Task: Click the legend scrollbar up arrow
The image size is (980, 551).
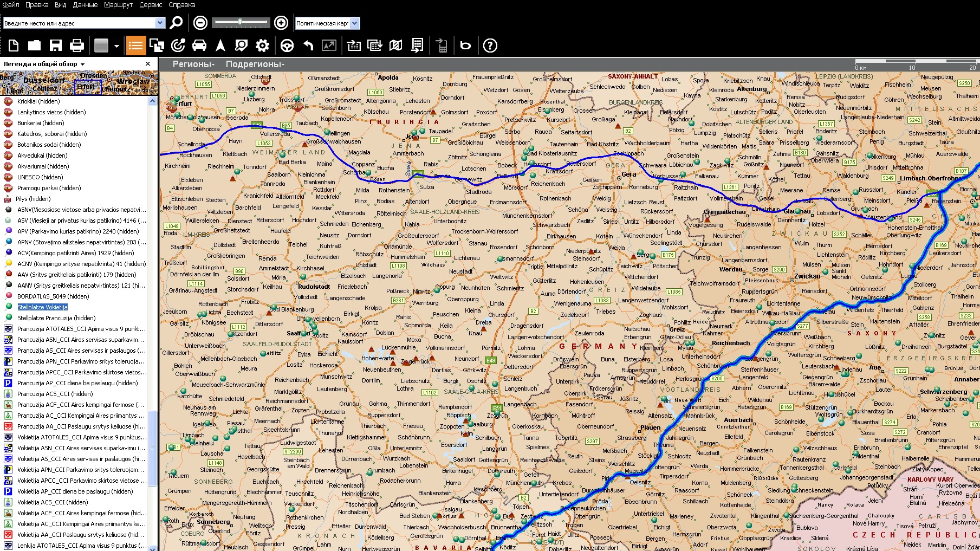Action: (152, 101)
